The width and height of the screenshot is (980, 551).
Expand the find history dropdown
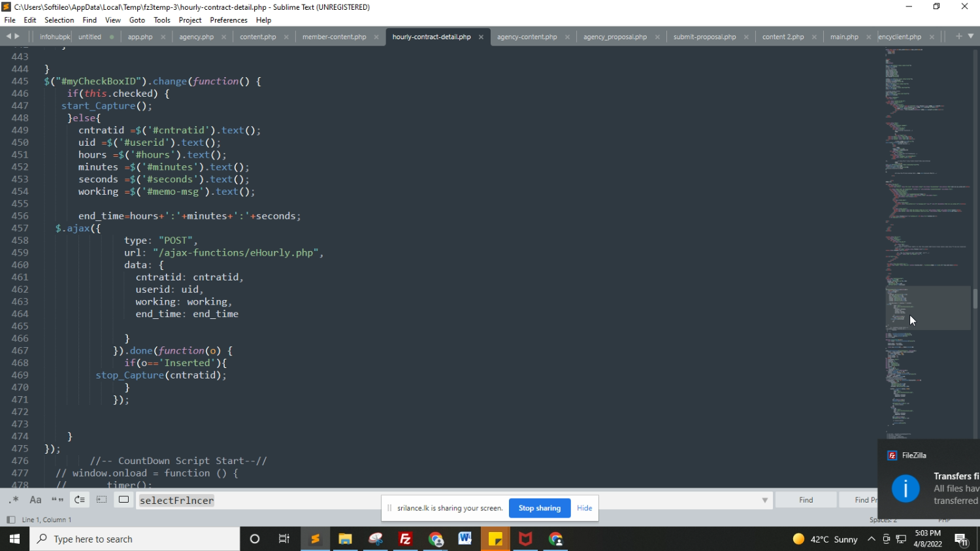(x=764, y=501)
